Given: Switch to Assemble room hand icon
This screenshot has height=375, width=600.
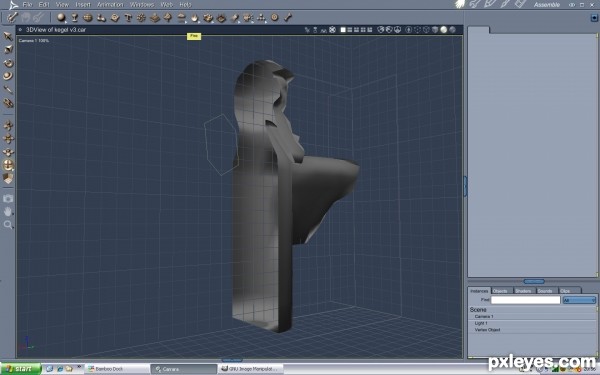Looking at the screenshot, I should pyautogui.click(x=460, y=4).
